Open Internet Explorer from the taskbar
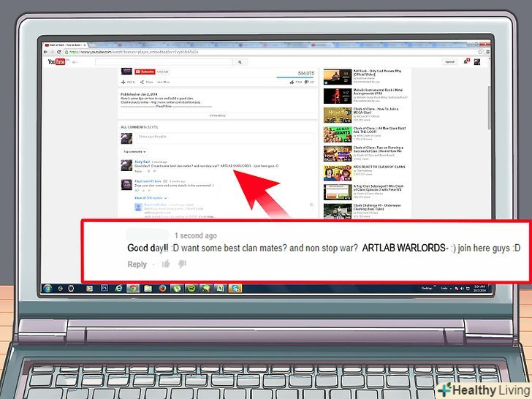 coord(118,289)
